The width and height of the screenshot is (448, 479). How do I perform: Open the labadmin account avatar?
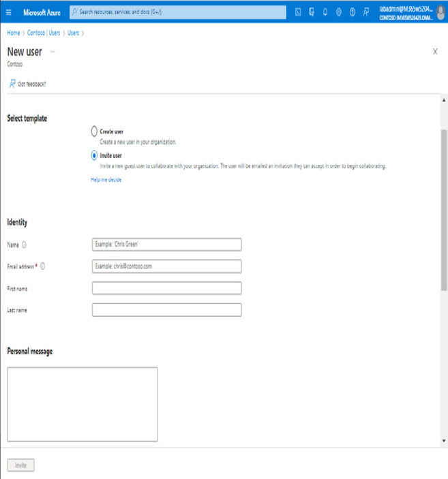click(x=440, y=13)
